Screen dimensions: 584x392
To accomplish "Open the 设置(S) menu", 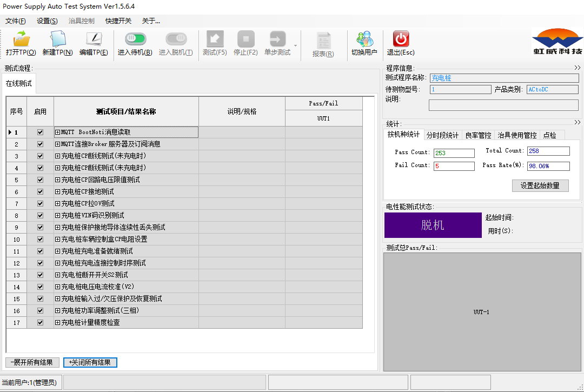I will [47, 21].
